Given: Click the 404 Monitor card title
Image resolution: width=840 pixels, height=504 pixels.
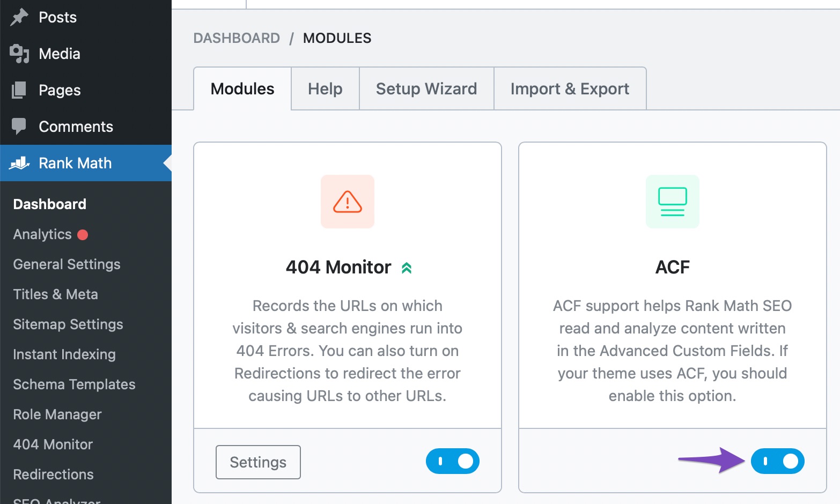Looking at the screenshot, I should tap(338, 267).
